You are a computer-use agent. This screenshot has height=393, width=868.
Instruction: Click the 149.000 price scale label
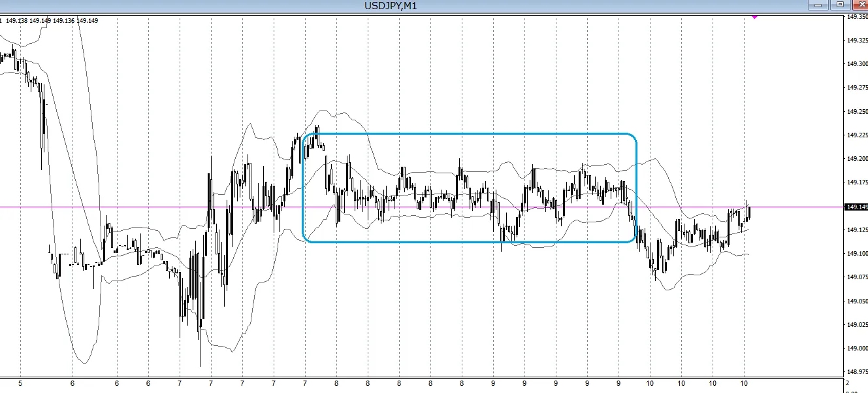click(856, 349)
